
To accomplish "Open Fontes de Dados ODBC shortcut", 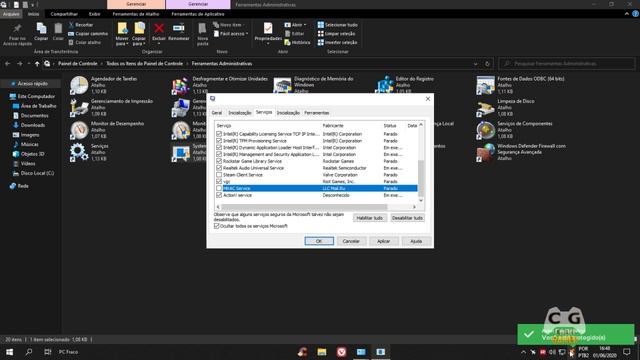I will click(x=521, y=85).
